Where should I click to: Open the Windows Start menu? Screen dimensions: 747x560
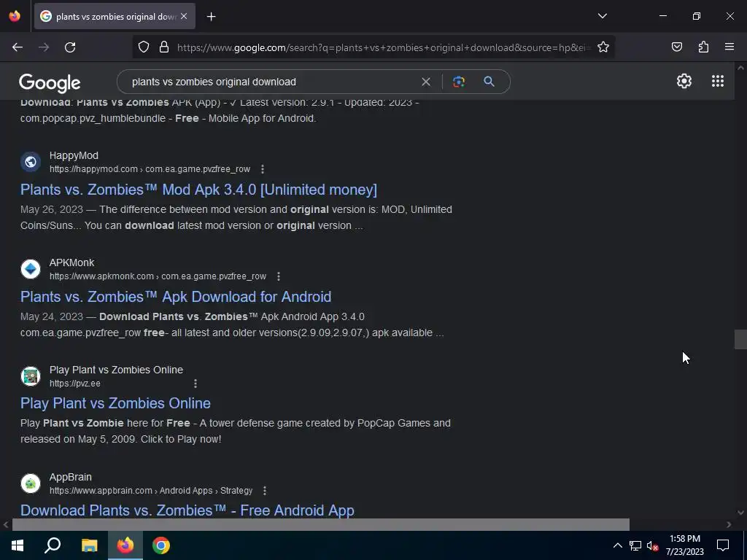click(x=18, y=545)
